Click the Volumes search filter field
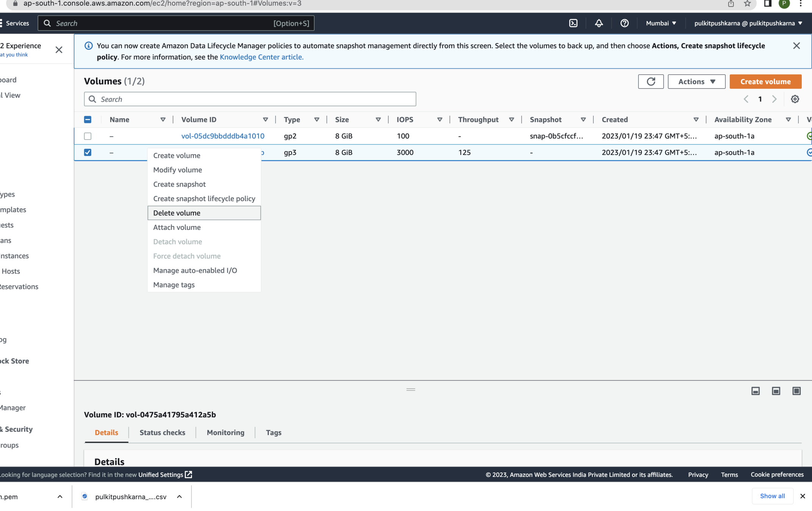This screenshot has height=511, width=812. click(250, 99)
